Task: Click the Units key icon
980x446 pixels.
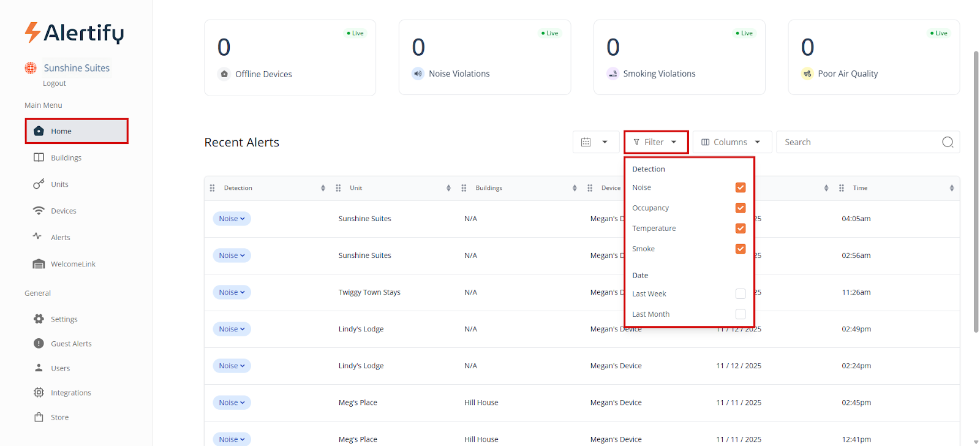Action: (39, 184)
